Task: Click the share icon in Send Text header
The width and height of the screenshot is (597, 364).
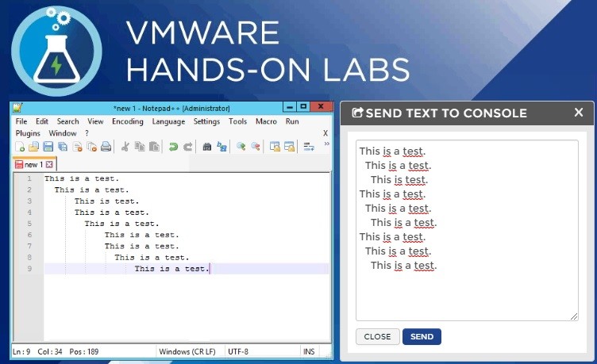Action: 357,113
